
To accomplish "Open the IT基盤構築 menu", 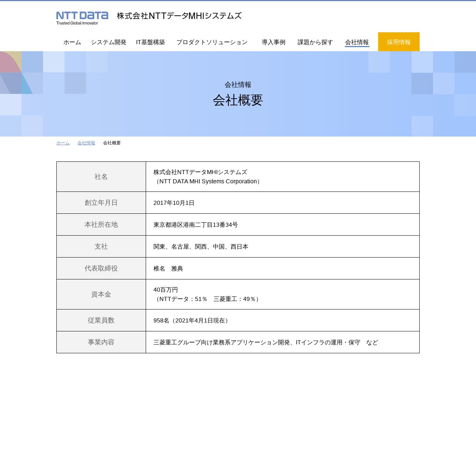I will [151, 42].
